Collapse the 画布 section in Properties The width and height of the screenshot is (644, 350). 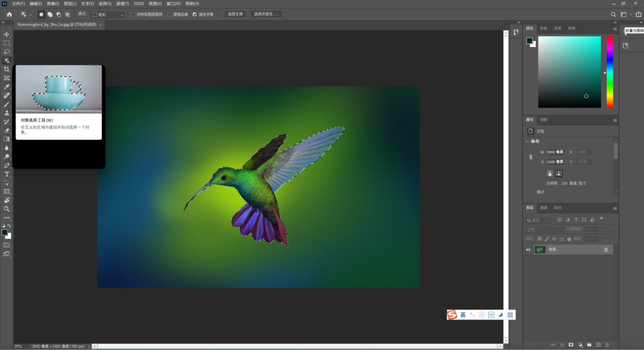pos(528,142)
